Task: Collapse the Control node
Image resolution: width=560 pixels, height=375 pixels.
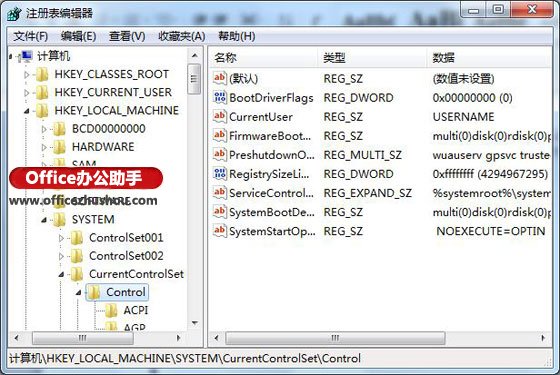Action: pyautogui.click(x=79, y=293)
